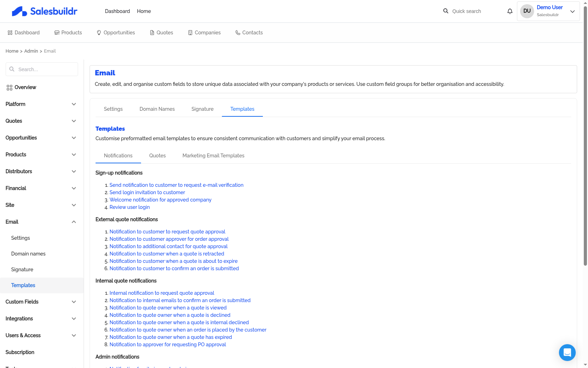Open quote has expired notification
Image resolution: width=588 pixels, height=368 pixels.
click(x=170, y=337)
